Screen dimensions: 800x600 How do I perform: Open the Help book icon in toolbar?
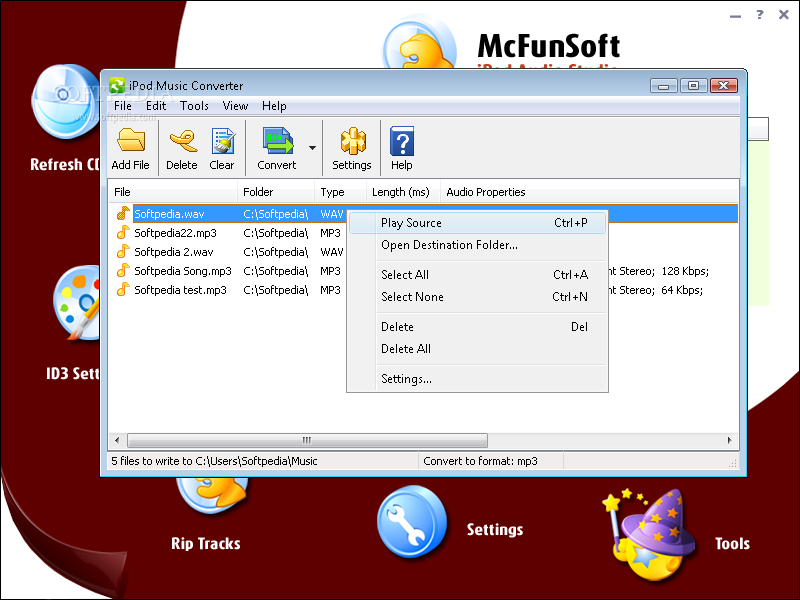[x=402, y=141]
